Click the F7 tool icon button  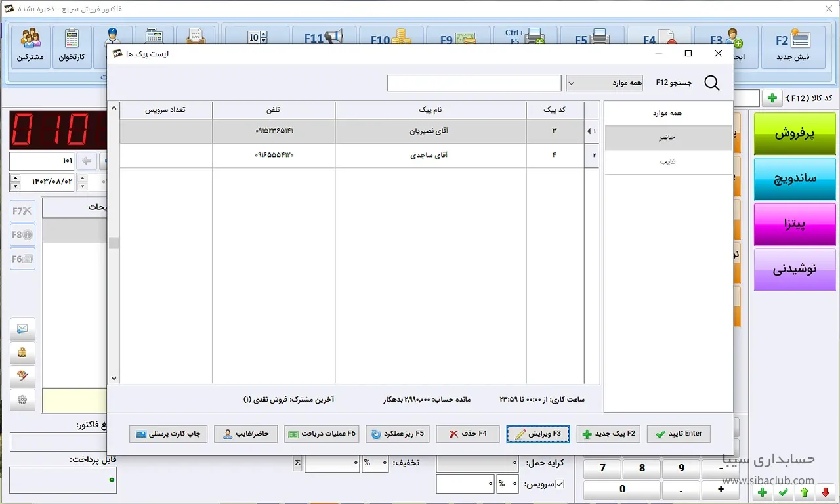click(x=22, y=211)
